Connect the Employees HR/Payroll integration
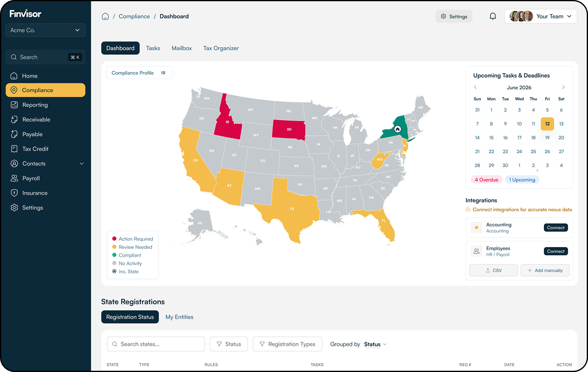This screenshot has width=588, height=372. [556, 251]
